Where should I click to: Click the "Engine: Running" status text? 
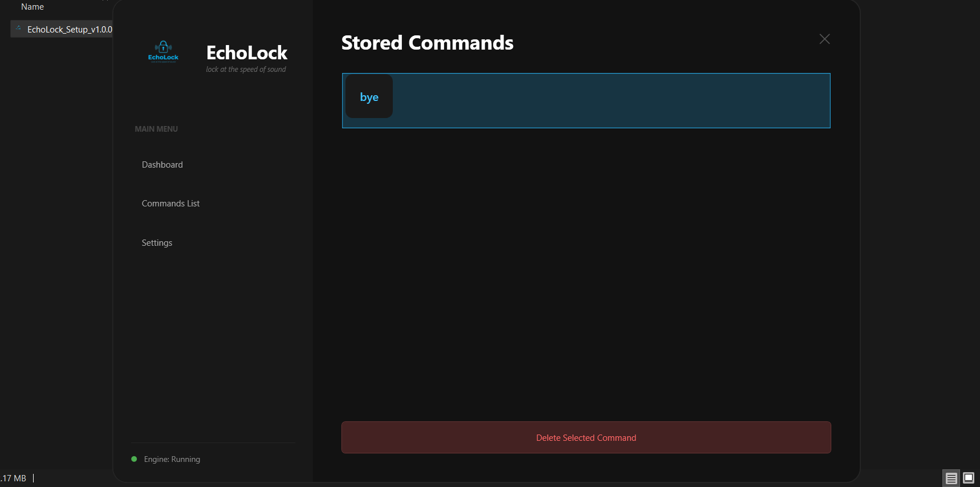[x=172, y=459]
